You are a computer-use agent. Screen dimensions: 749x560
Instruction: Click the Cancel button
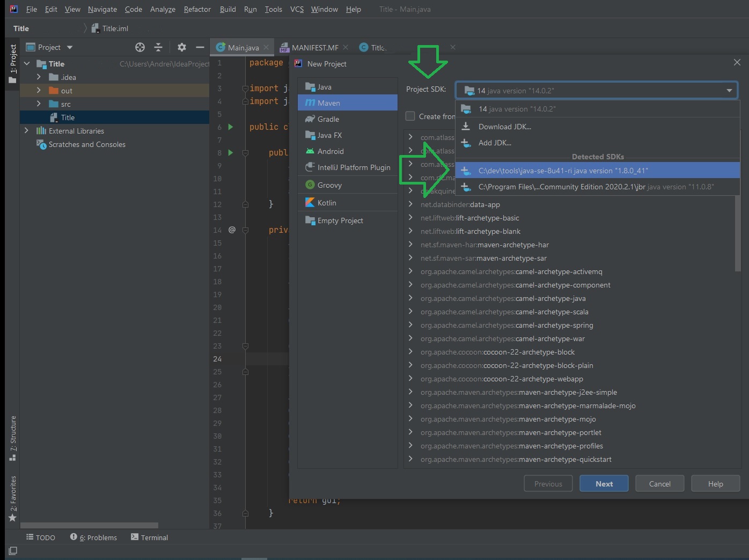click(660, 484)
